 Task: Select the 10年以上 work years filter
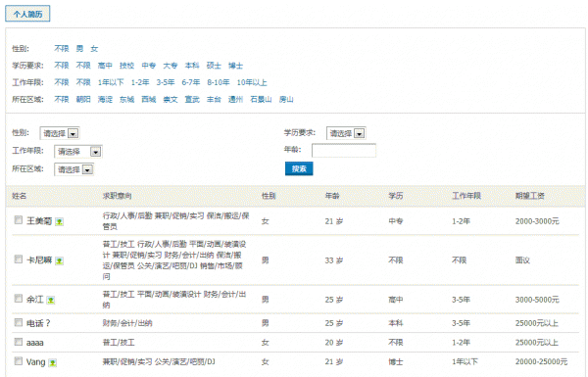[252, 82]
